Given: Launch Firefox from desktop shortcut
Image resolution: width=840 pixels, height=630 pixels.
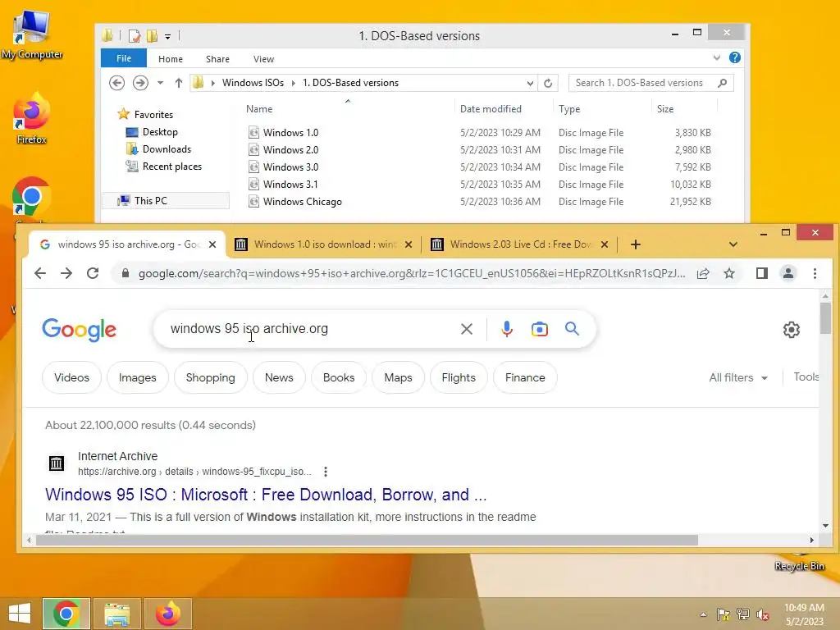Looking at the screenshot, I should [32, 119].
